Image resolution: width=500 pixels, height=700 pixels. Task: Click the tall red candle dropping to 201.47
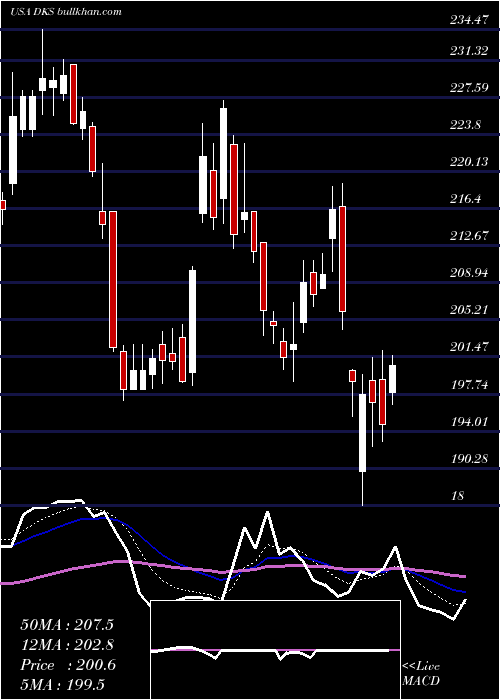point(113,279)
